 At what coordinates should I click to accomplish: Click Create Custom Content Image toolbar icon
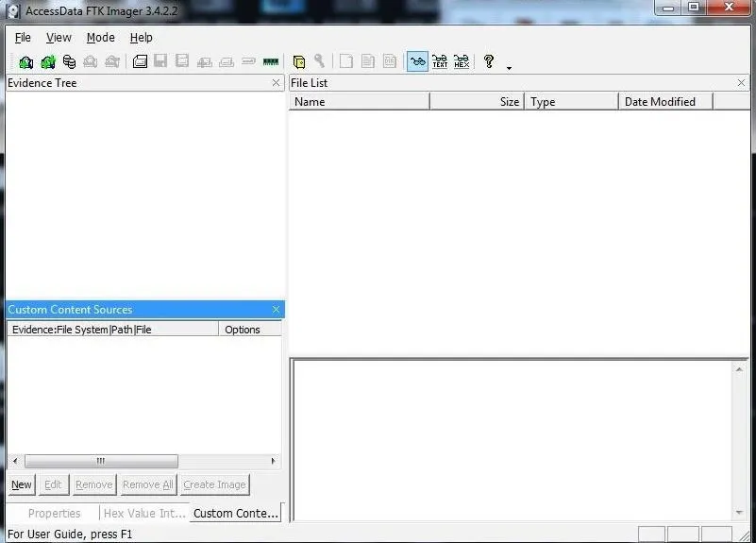pyautogui.click(x=227, y=61)
